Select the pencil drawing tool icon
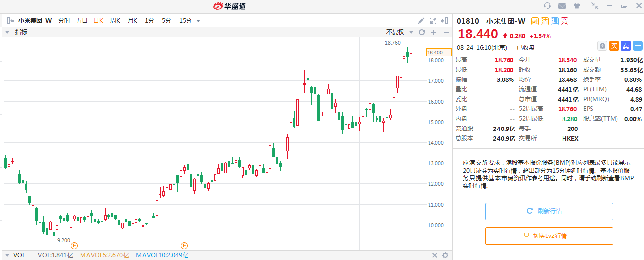 tap(421, 21)
